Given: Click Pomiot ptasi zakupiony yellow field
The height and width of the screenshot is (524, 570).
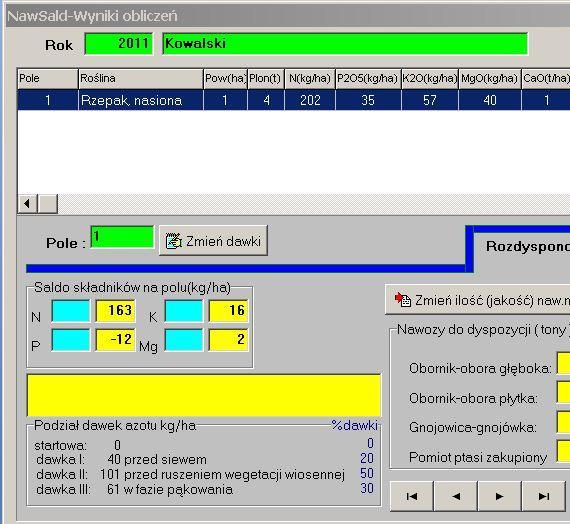Looking at the screenshot, I should [x=563, y=451].
